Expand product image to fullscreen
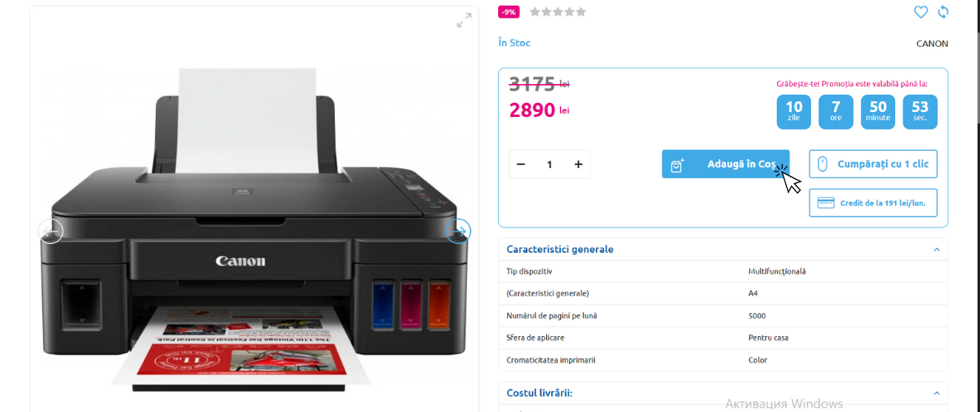Image resolution: width=980 pixels, height=412 pixels. [x=464, y=21]
